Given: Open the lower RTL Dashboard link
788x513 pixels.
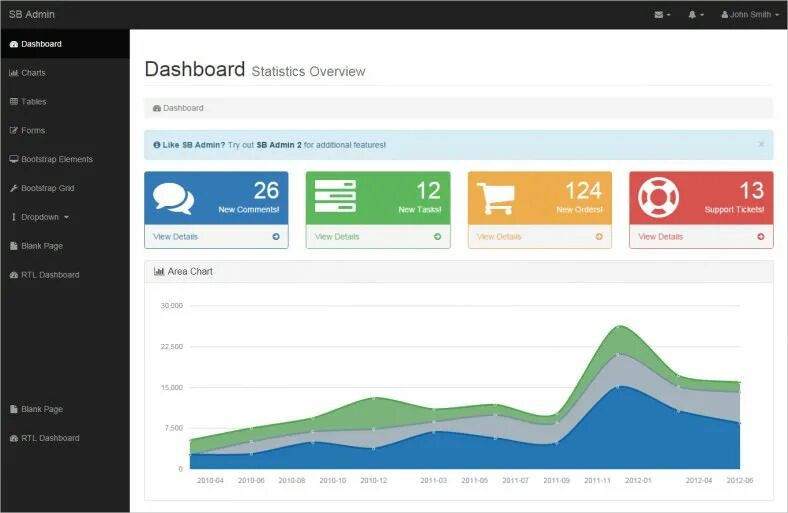Looking at the screenshot, I should (x=65, y=438).
